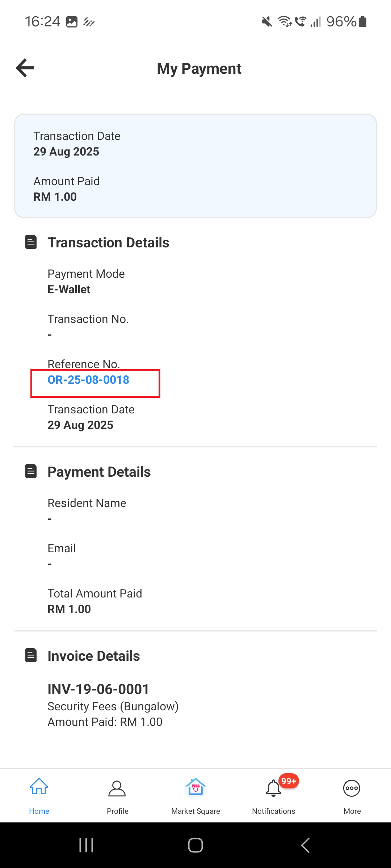Screen dimensions: 391x868
Task: Tap the transaction summary card
Action: tap(195, 166)
